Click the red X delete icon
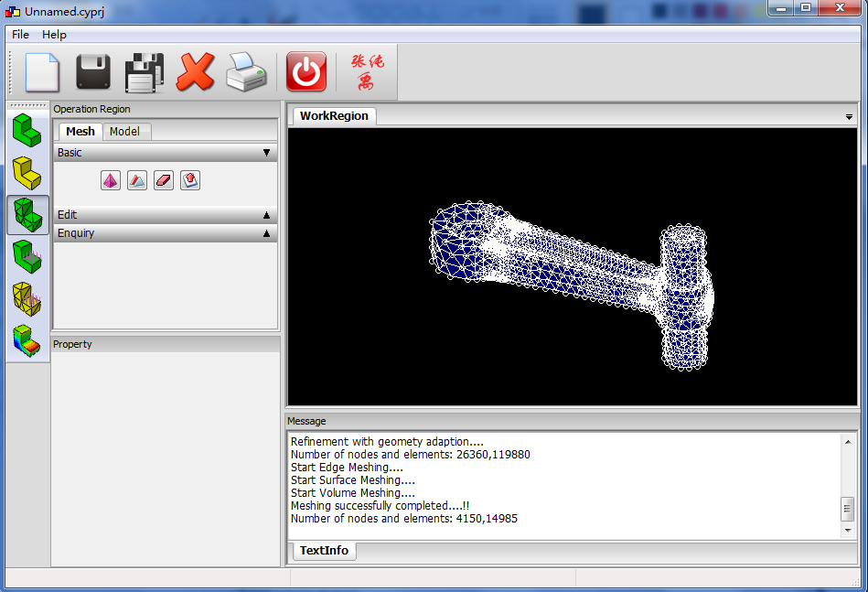This screenshot has width=868, height=592. (196, 71)
